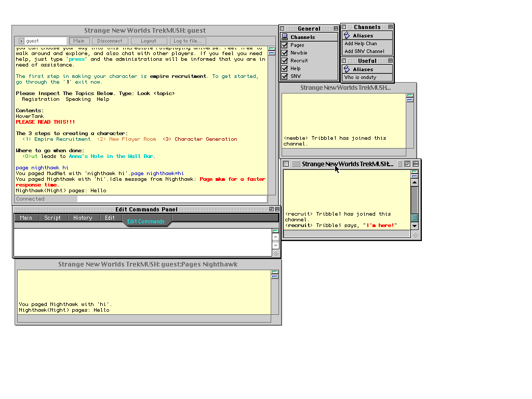
Task: Click the scrollbar track in the recruit channel window
Action: [x=415, y=200]
